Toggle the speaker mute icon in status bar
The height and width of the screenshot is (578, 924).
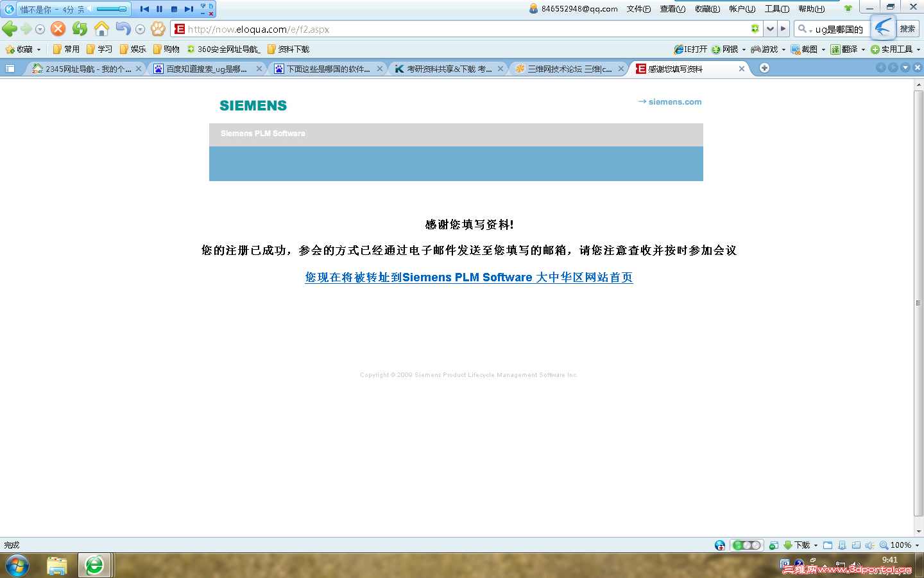pos(870,545)
